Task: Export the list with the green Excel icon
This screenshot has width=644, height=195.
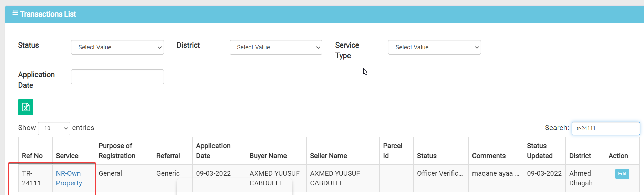Action: click(25, 107)
